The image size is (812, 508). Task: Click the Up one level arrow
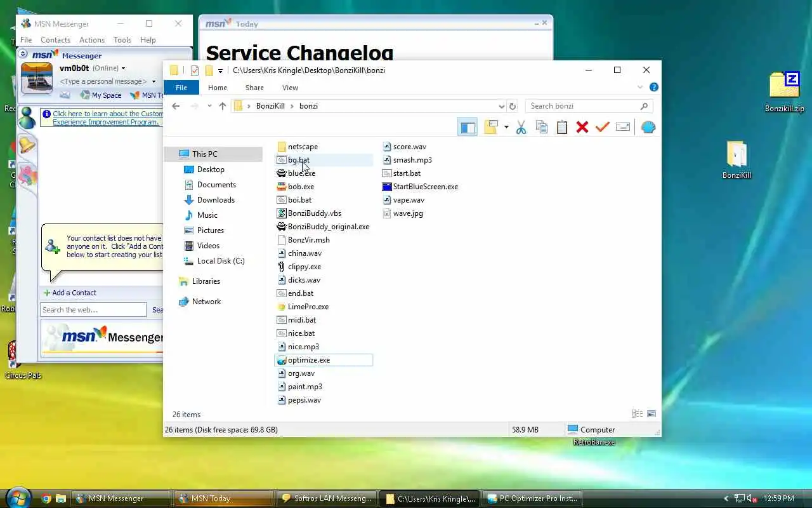[222, 106]
